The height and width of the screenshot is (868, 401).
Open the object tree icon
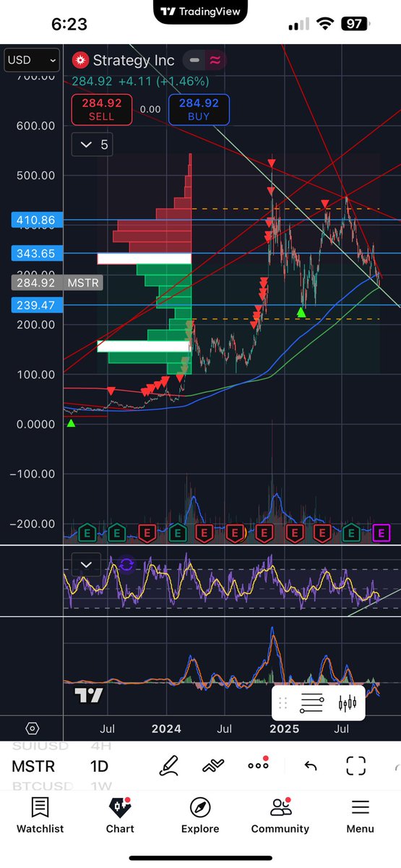tap(312, 702)
